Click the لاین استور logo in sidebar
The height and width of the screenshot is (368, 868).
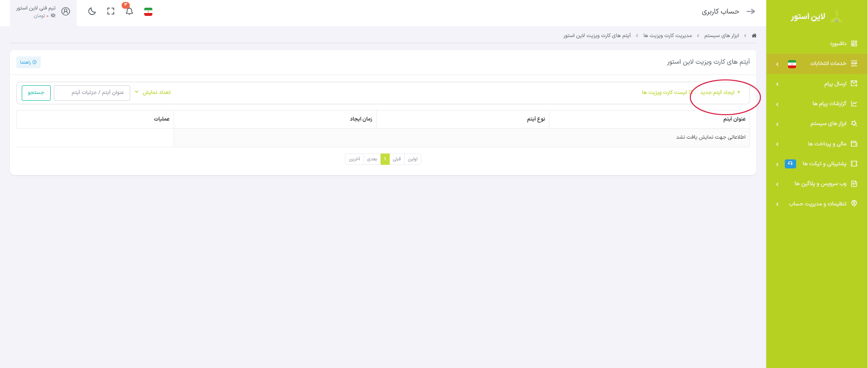click(816, 16)
